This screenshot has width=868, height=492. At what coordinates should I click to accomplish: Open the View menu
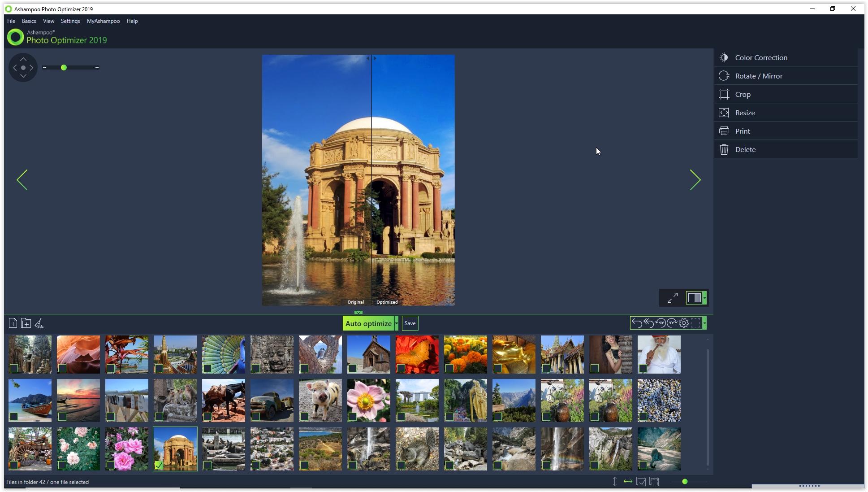pos(48,21)
